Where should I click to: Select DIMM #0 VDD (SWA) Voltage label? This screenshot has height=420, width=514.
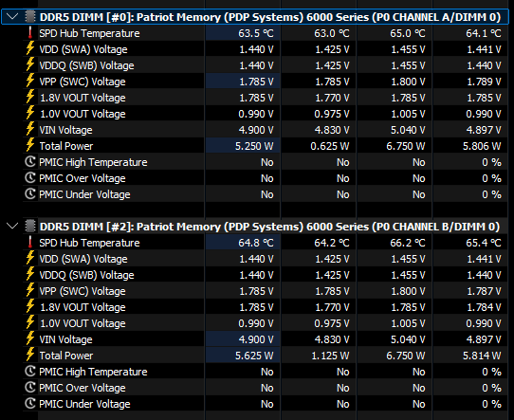[x=83, y=49]
